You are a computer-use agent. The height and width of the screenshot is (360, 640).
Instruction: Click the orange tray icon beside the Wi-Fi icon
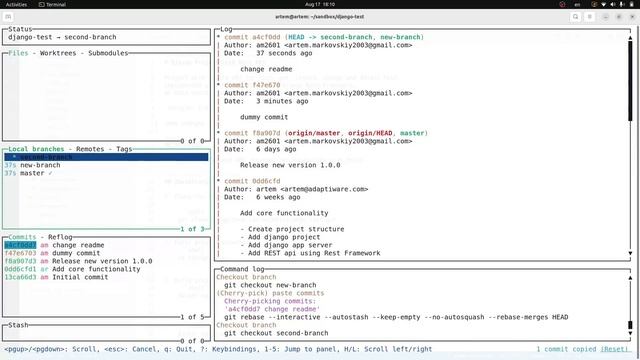tap(594, 4)
